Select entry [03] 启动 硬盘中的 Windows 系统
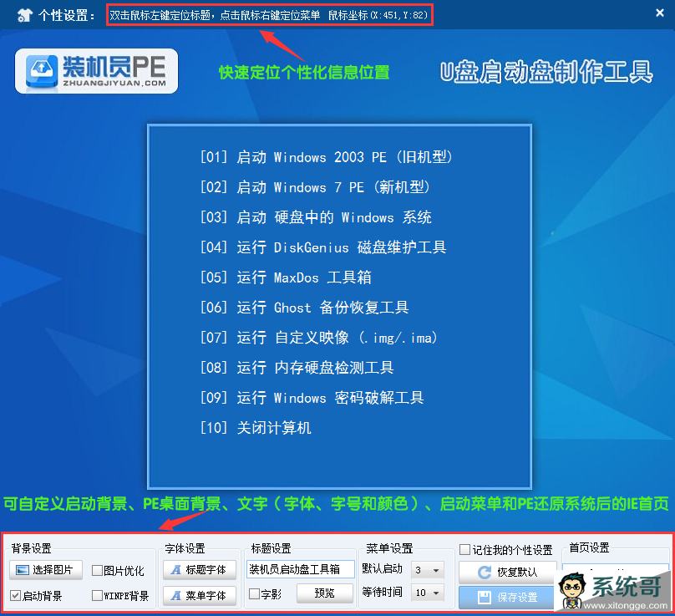The height and width of the screenshot is (616, 675). 316,217
